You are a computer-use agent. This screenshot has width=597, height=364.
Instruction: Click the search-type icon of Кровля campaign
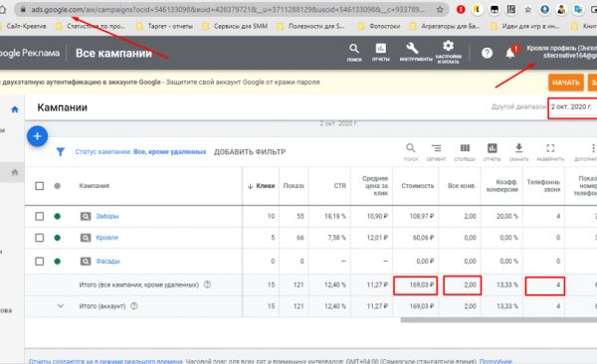click(x=86, y=238)
